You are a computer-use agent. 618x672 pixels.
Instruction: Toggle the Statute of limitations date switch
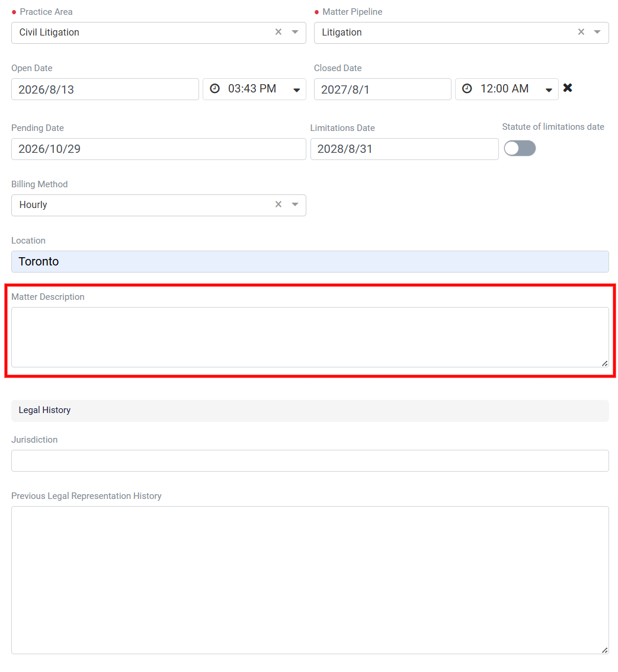point(520,148)
